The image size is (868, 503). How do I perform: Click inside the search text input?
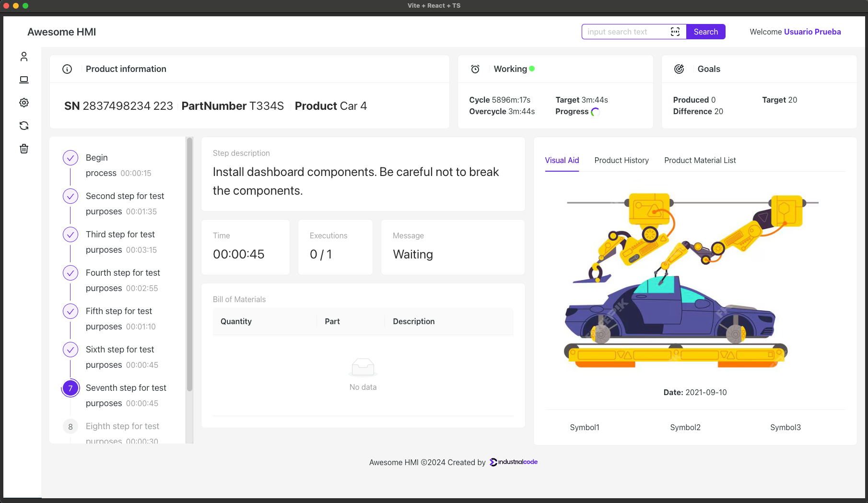(623, 31)
